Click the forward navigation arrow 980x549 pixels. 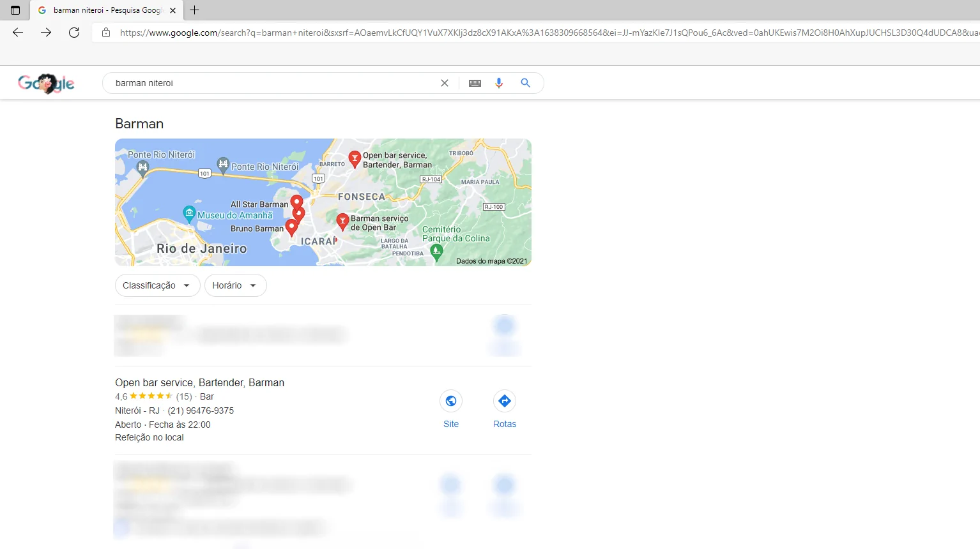45,32
